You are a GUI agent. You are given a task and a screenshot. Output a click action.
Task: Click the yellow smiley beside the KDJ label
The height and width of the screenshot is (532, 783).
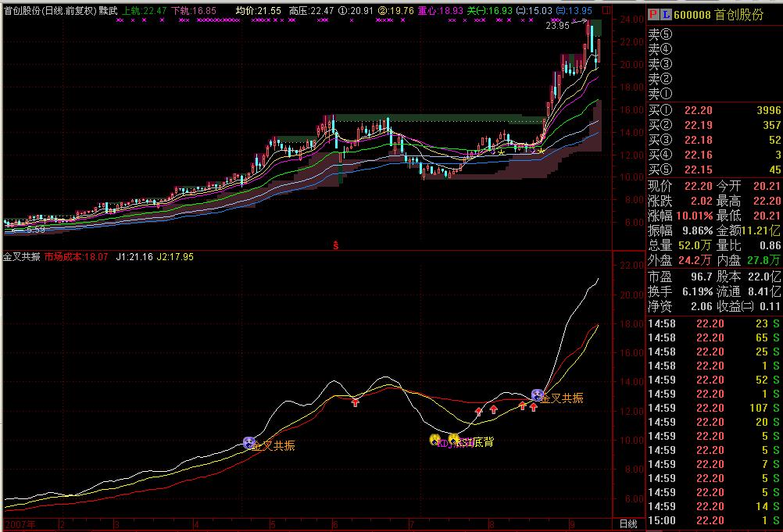435,440
